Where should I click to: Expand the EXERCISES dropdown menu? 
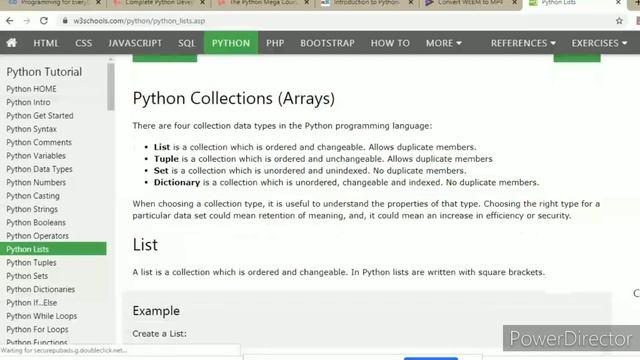(599, 43)
